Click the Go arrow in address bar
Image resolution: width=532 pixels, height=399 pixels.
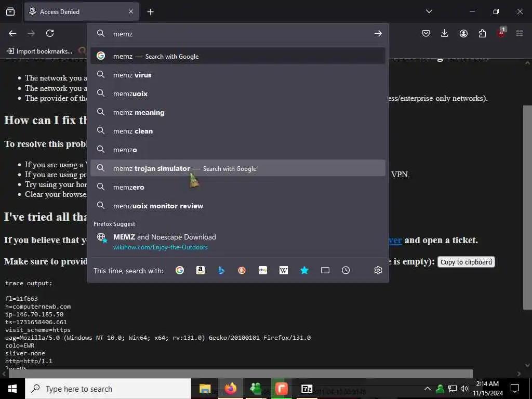click(x=378, y=33)
